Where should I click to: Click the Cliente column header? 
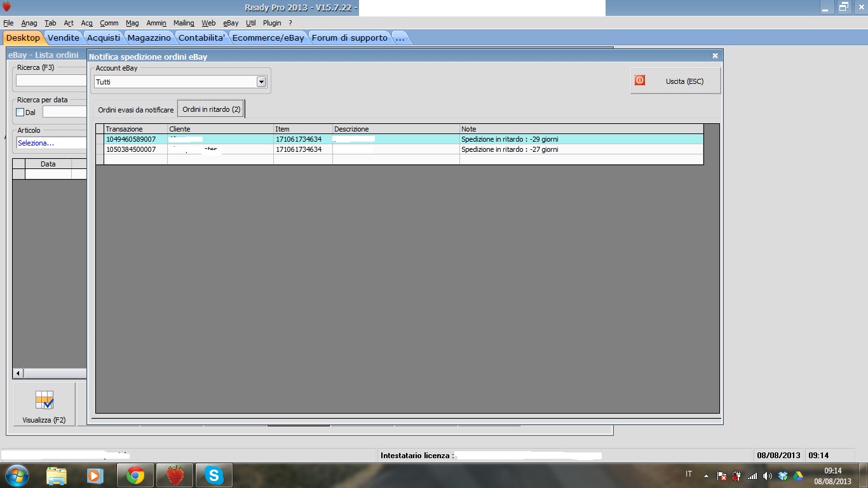point(220,129)
